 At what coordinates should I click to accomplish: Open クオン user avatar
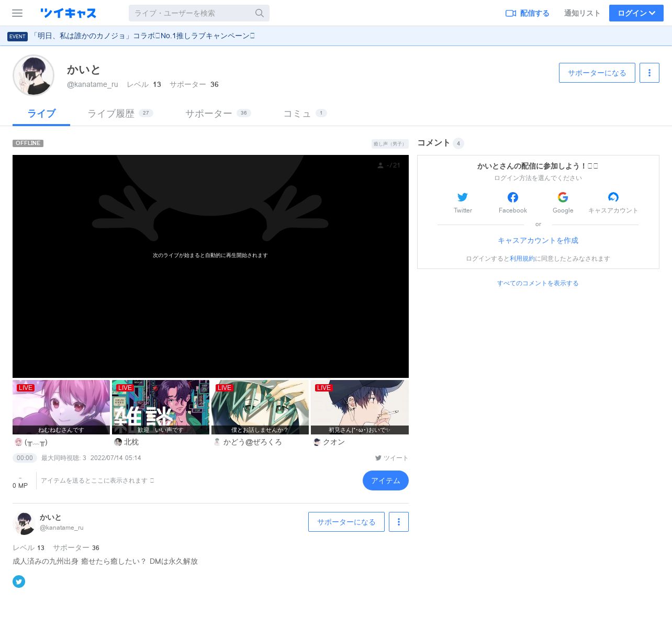point(317,442)
